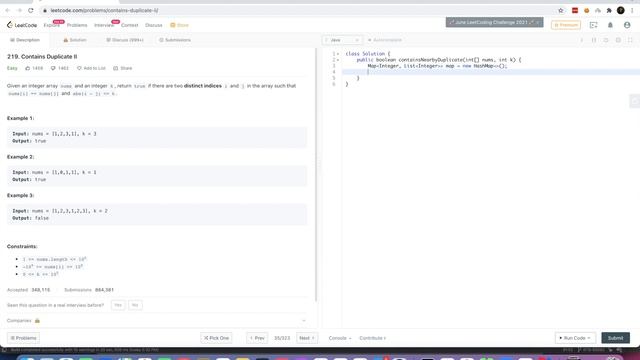This screenshot has height=360, width=640.
Task: Click the editor info icon
Action: 582,40
